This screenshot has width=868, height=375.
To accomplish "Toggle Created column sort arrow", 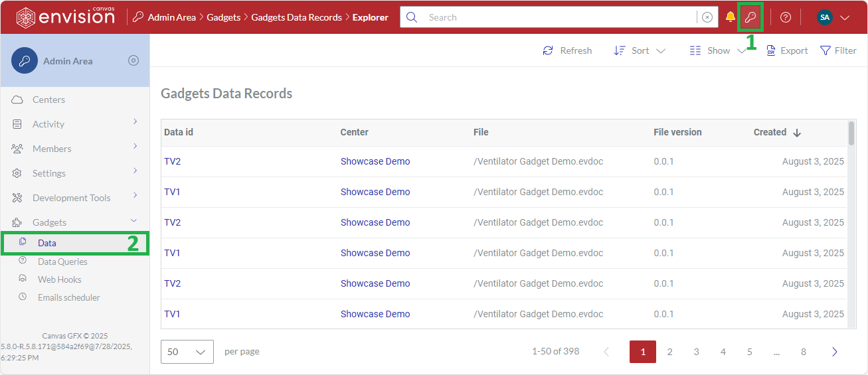I will pos(797,133).
